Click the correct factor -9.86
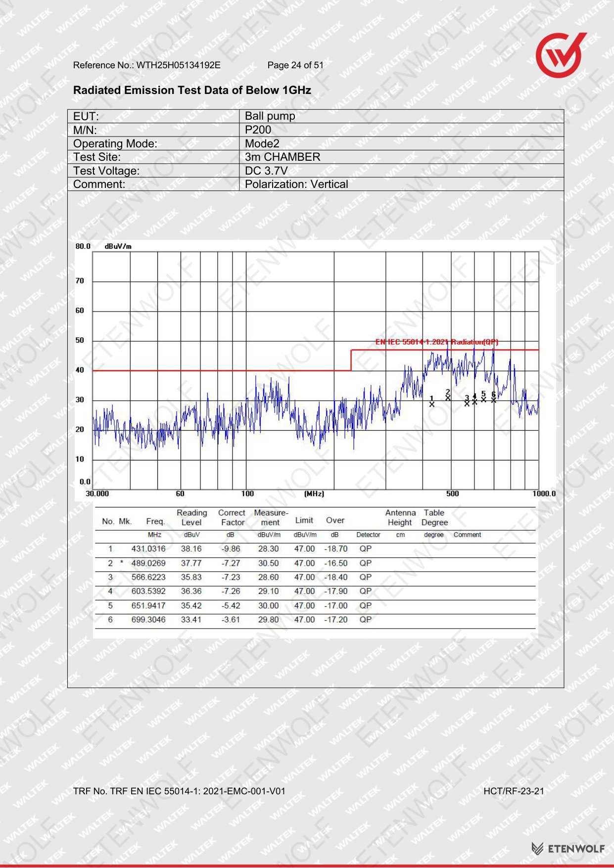 pos(231,548)
